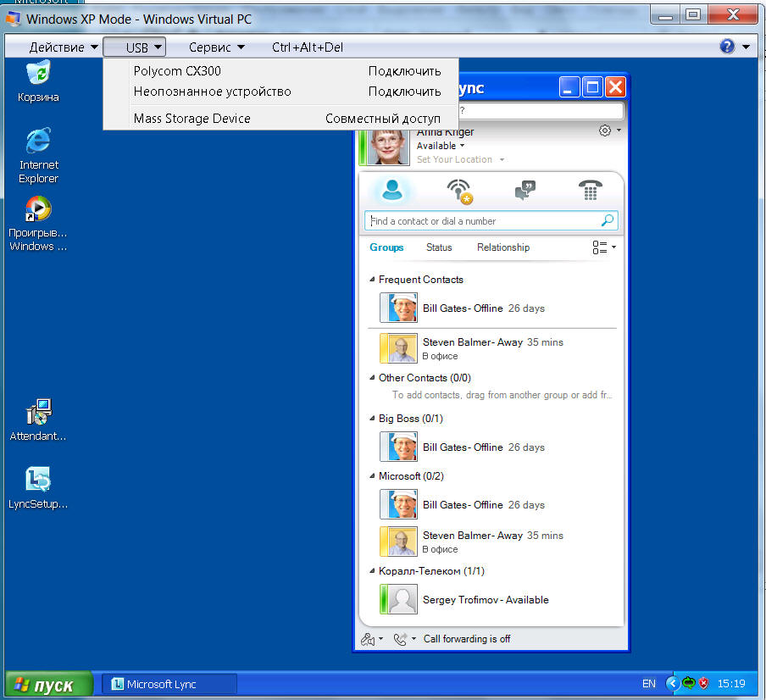Screen dimensions: 766x700
Task: Click the taskbar clock 15:19
Action: click(731, 683)
